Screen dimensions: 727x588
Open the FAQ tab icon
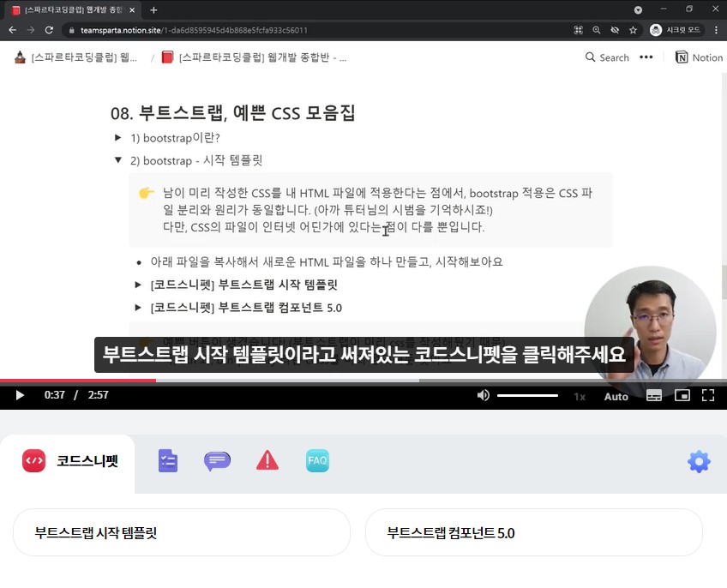(x=317, y=460)
